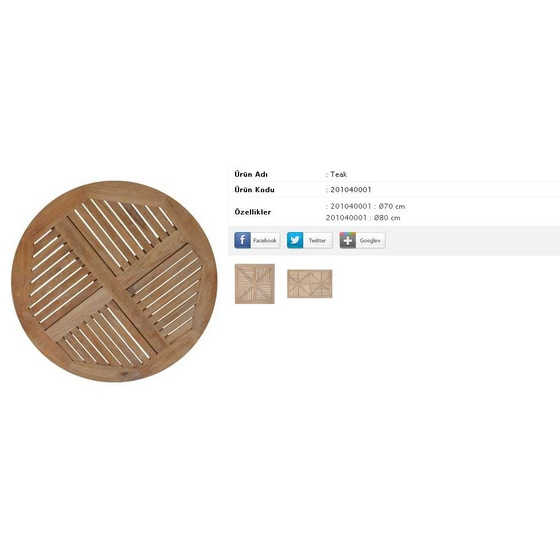560x560 pixels.
Task: Select the "Ürün Kodu" label
Action: tap(254, 190)
